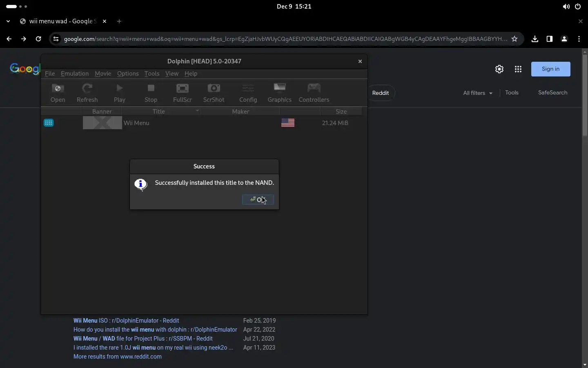Open the Tools search option
588x368 pixels.
tap(512, 93)
